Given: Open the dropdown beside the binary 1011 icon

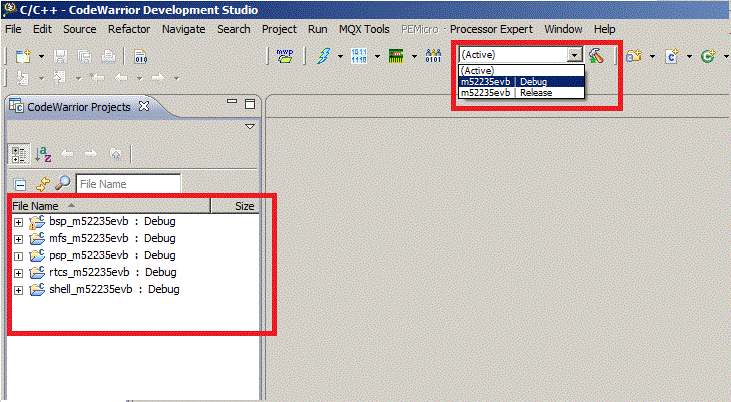Looking at the screenshot, I should pyautogui.click(x=378, y=57).
